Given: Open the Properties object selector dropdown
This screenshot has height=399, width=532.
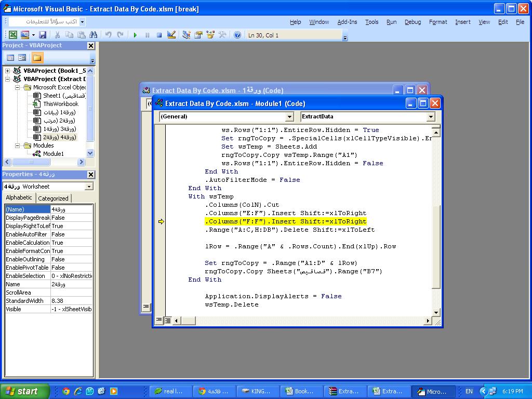Looking at the screenshot, I should pos(88,187).
